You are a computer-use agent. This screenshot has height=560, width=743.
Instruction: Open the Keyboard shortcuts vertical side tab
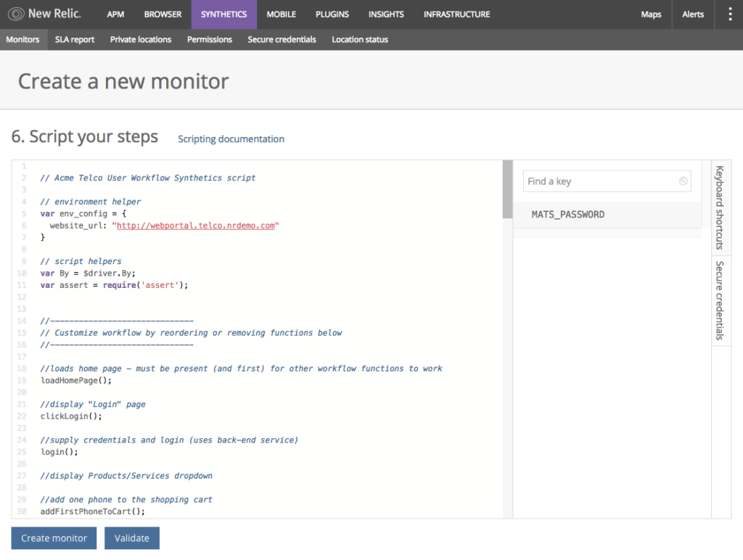[721, 207]
